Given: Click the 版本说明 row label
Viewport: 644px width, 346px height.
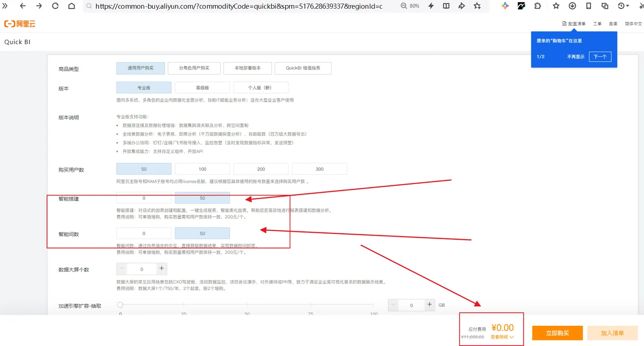Looking at the screenshot, I should 69,117.
